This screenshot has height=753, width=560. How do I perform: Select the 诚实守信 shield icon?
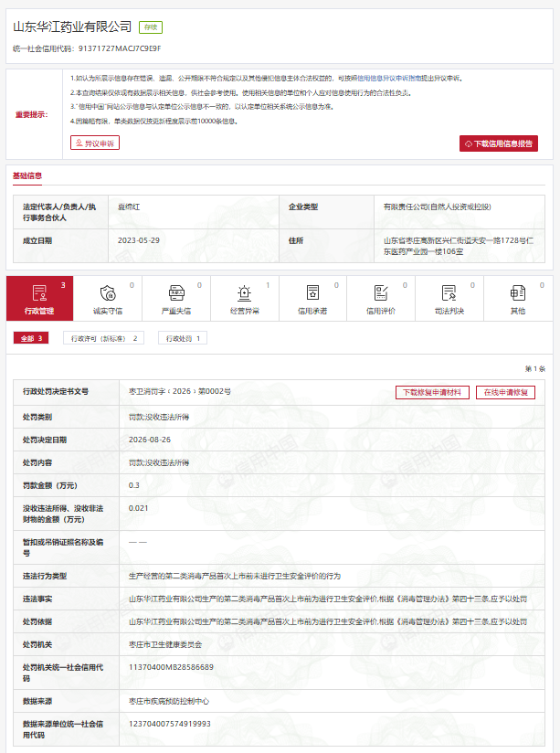point(108,293)
